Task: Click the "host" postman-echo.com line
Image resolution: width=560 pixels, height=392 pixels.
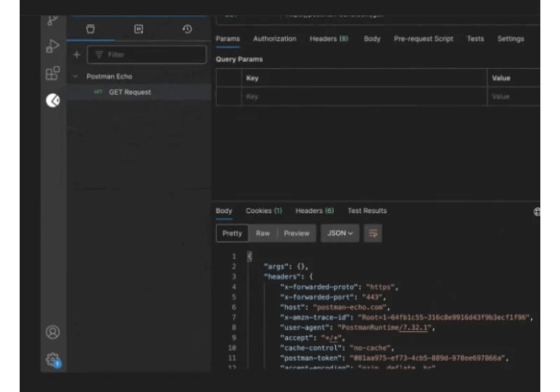Action: point(335,307)
